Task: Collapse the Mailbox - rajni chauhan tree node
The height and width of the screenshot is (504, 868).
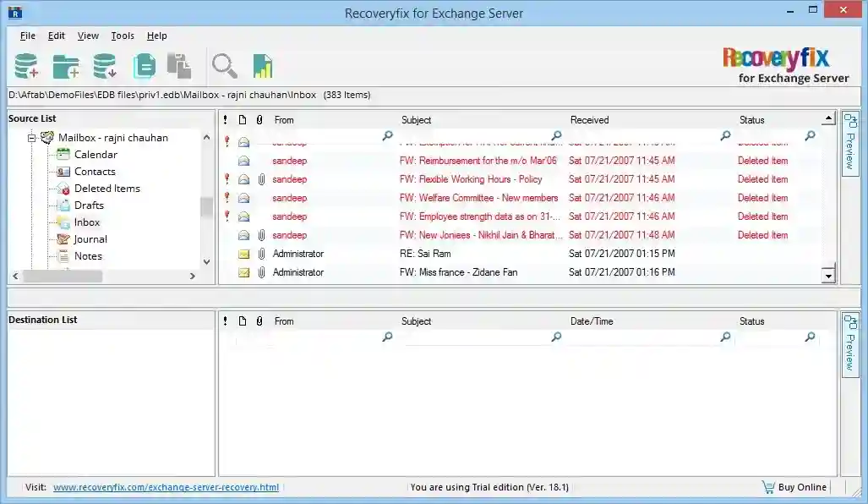Action: [31, 138]
